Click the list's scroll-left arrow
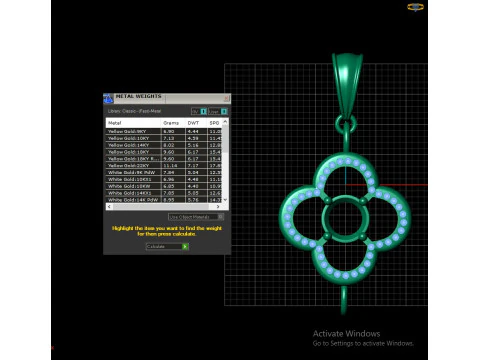The image size is (480, 360). point(109,207)
